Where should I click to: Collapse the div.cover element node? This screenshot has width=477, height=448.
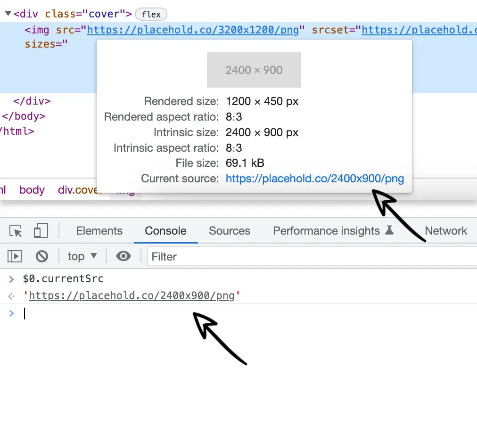[x=8, y=13]
